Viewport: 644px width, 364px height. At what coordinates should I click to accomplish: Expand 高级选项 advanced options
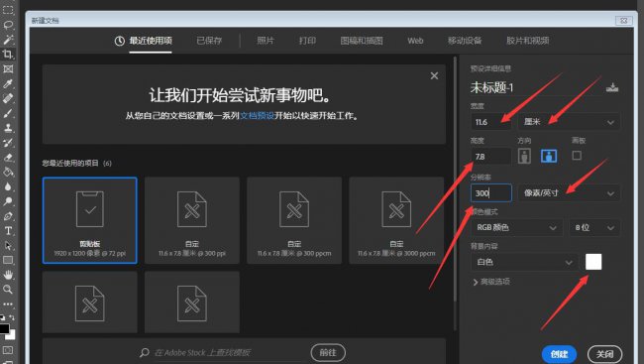click(x=491, y=282)
